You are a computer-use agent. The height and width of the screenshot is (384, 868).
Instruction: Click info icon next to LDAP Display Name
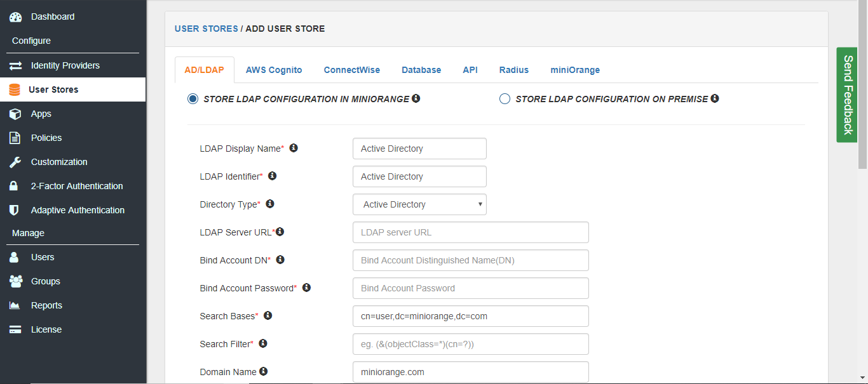coord(294,148)
